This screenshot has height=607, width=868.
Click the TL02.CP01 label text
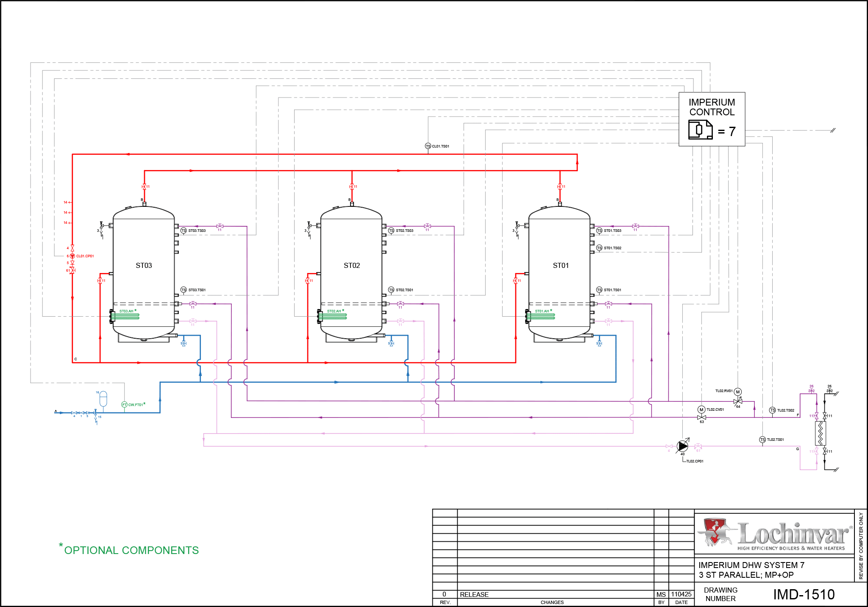click(x=695, y=461)
